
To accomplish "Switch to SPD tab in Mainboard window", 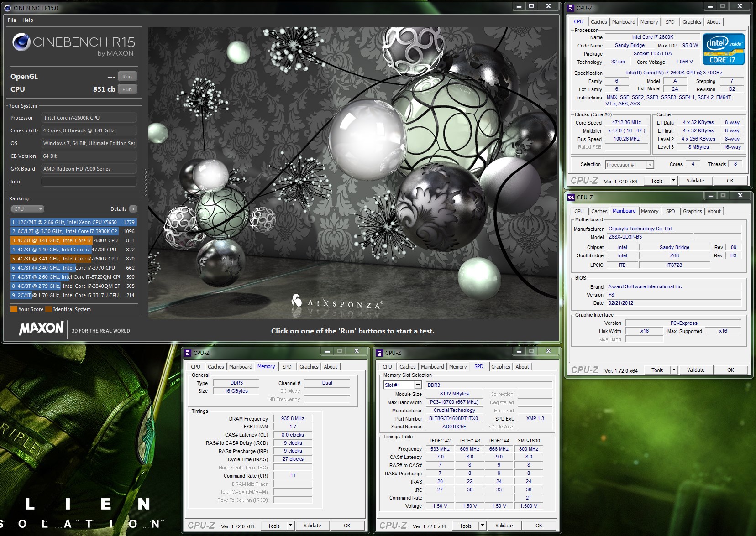I will (x=670, y=211).
